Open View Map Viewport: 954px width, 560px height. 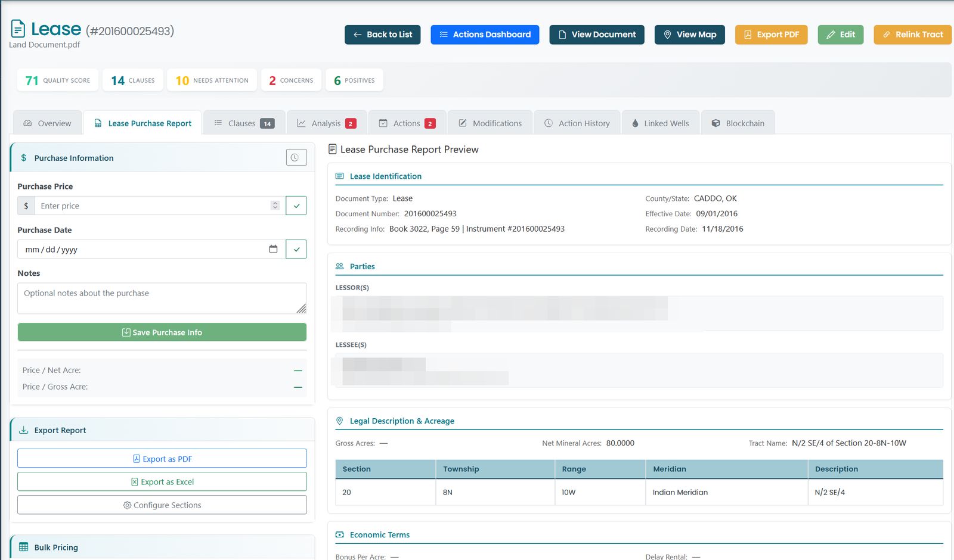(x=690, y=35)
